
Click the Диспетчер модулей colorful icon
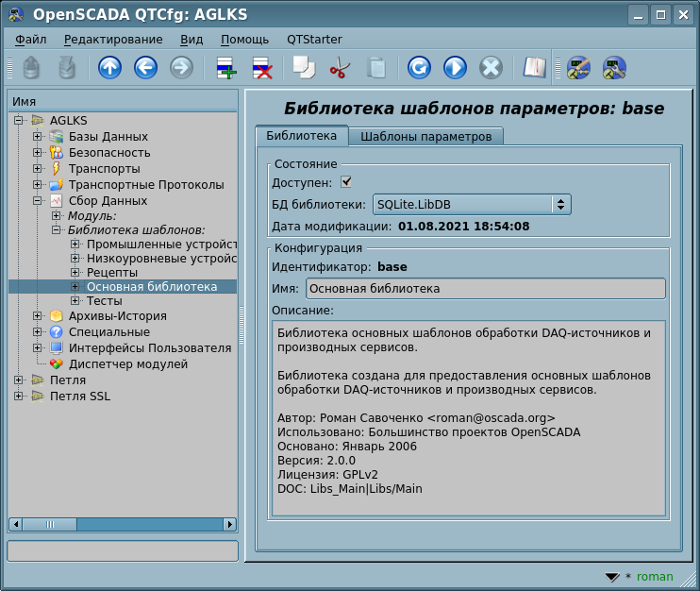[57, 364]
